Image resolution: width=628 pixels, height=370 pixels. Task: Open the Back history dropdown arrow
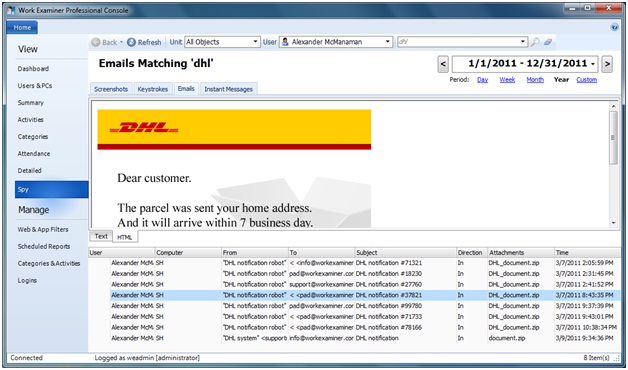121,42
